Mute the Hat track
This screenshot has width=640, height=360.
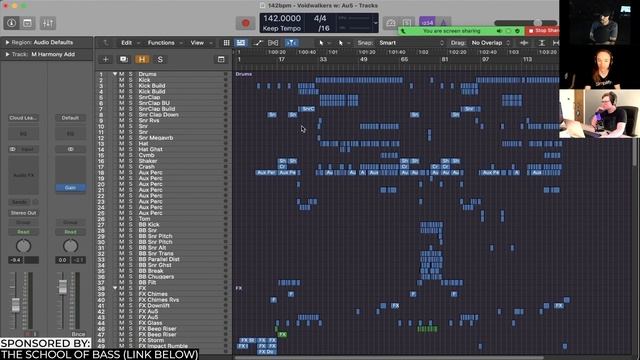tap(122, 144)
